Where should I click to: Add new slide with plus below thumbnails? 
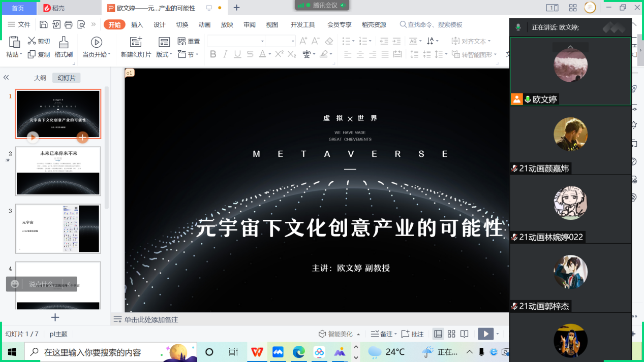tap(55, 317)
